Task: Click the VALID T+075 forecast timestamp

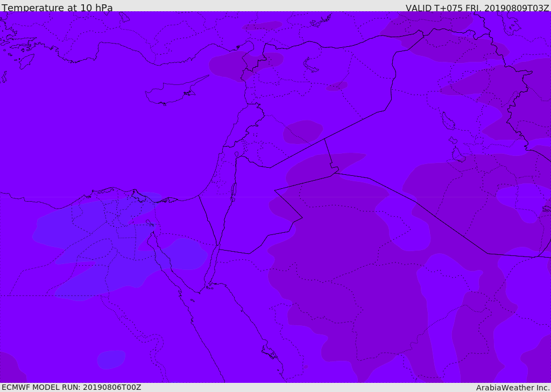Action: pyautogui.click(x=477, y=8)
